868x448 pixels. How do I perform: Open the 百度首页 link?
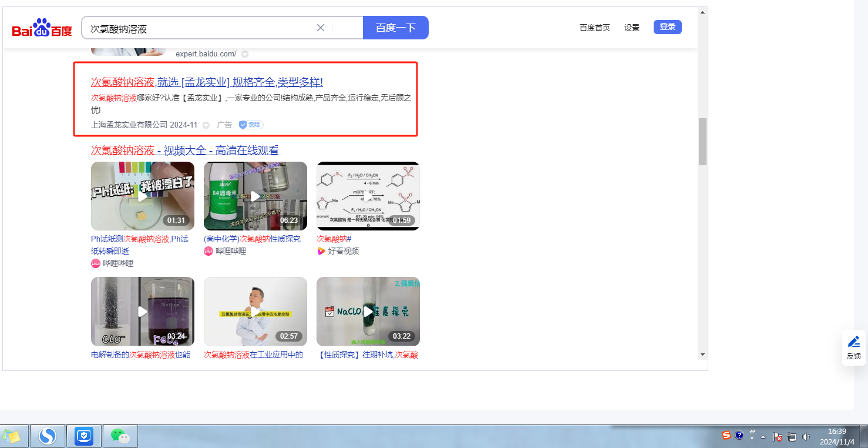(x=595, y=28)
